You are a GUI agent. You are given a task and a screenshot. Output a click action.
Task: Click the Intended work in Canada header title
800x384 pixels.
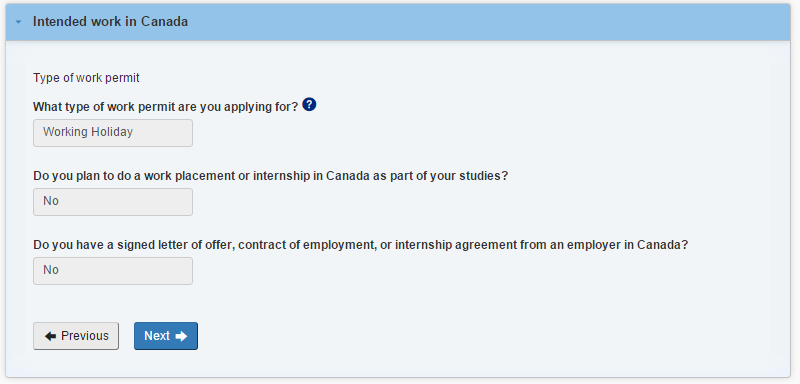pos(110,21)
